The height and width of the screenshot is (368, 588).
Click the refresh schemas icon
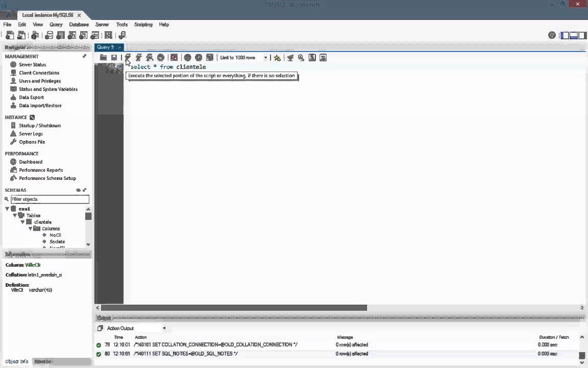[79, 190]
